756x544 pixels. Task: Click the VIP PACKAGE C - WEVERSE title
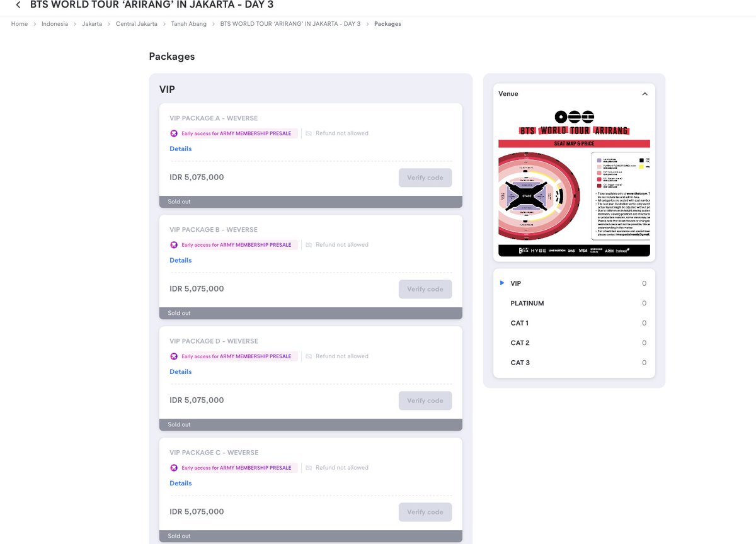(214, 453)
